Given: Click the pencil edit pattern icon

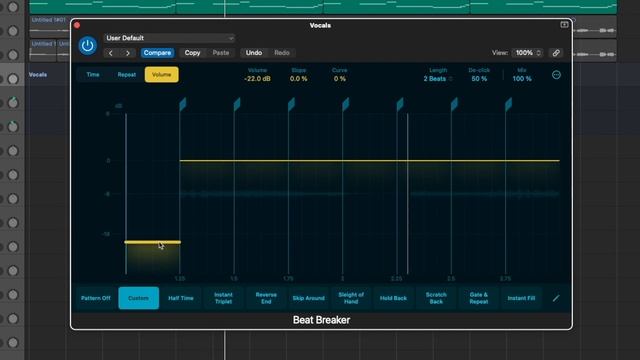Looking at the screenshot, I should (x=556, y=298).
